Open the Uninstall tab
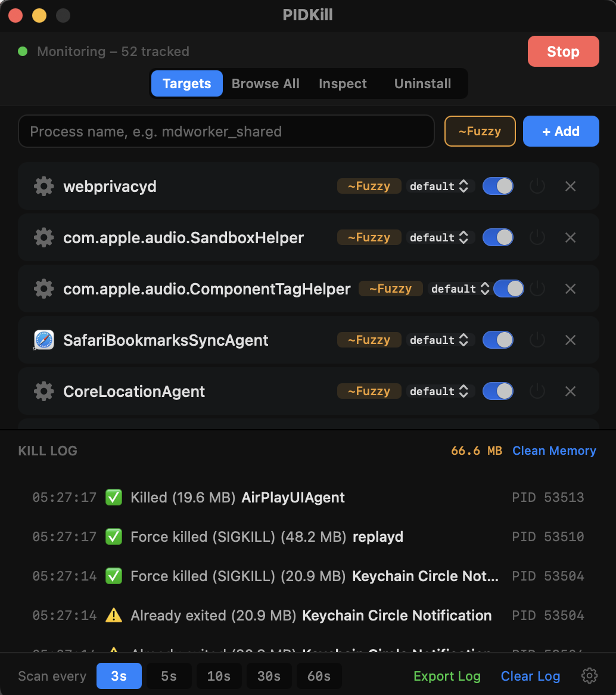616x695 pixels. pos(422,83)
